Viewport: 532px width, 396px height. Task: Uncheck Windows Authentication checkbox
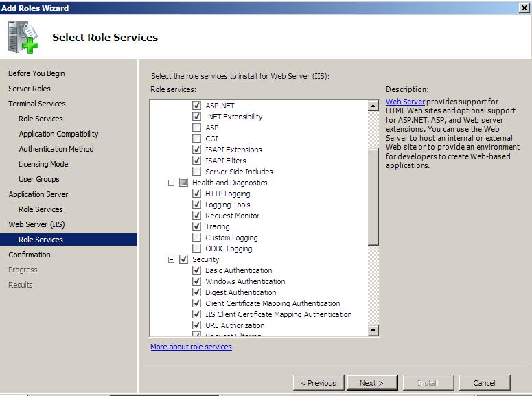pyautogui.click(x=197, y=281)
